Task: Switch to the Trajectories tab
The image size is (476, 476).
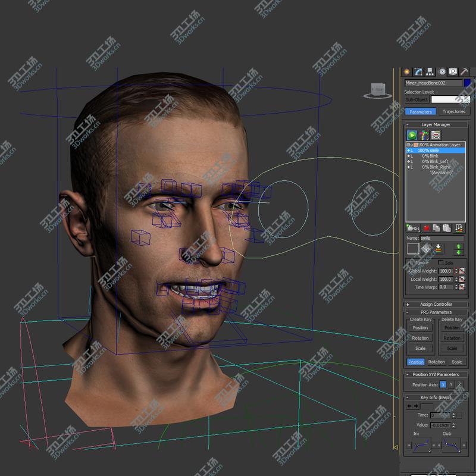Action: click(453, 111)
